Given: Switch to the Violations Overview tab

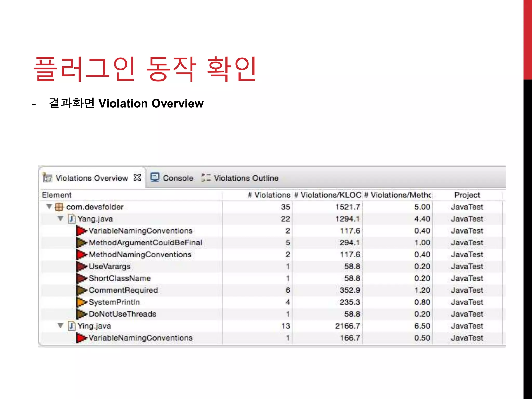Looking at the screenshot, I should tap(92, 178).
